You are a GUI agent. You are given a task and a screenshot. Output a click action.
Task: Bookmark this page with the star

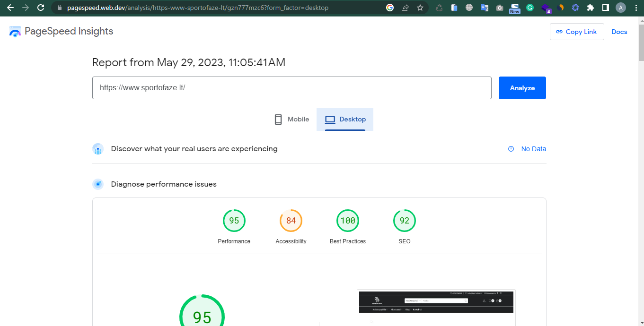420,8
